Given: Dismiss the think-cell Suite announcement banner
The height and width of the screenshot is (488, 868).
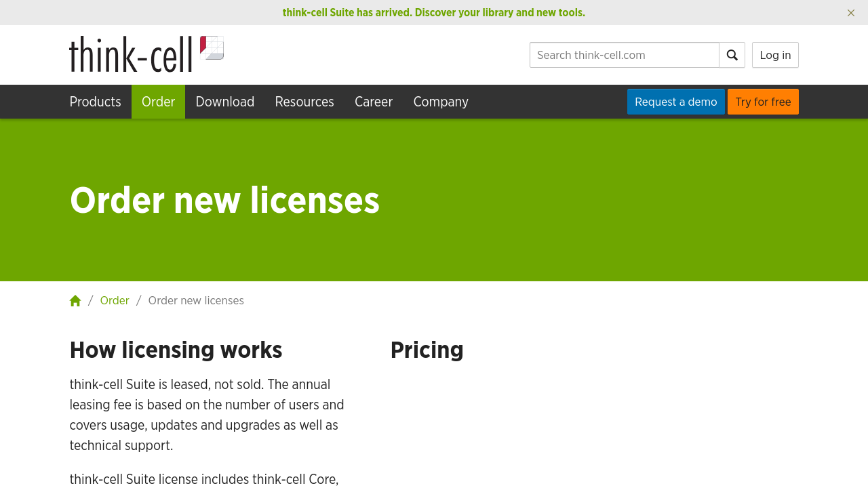Looking at the screenshot, I should (x=850, y=13).
